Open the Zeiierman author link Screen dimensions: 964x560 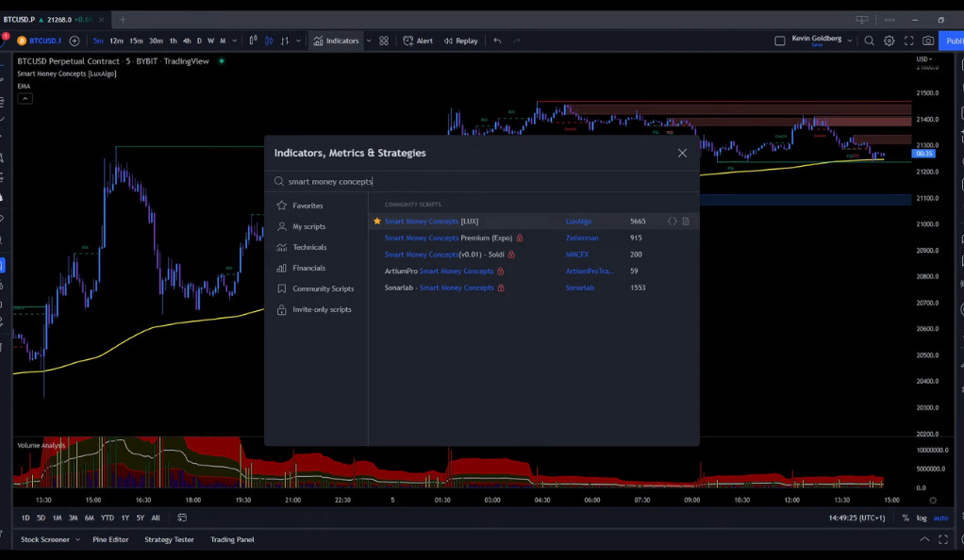pos(582,238)
